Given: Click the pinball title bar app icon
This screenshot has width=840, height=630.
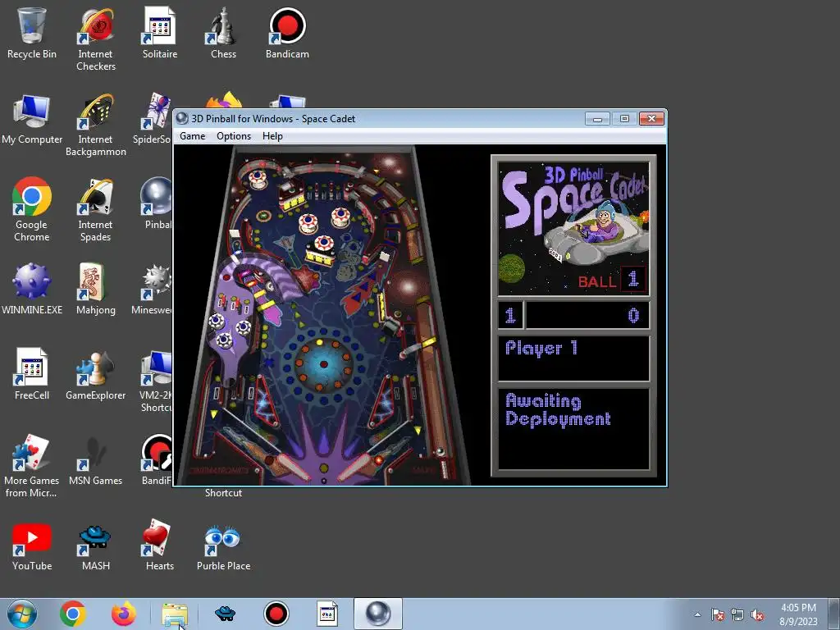Looking at the screenshot, I should click(x=182, y=118).
